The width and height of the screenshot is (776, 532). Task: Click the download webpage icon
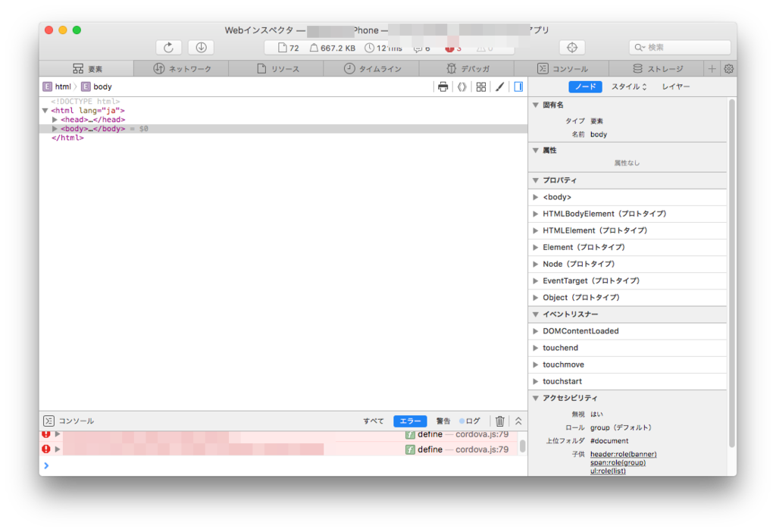pyautogui.click(x=200, y=47)
